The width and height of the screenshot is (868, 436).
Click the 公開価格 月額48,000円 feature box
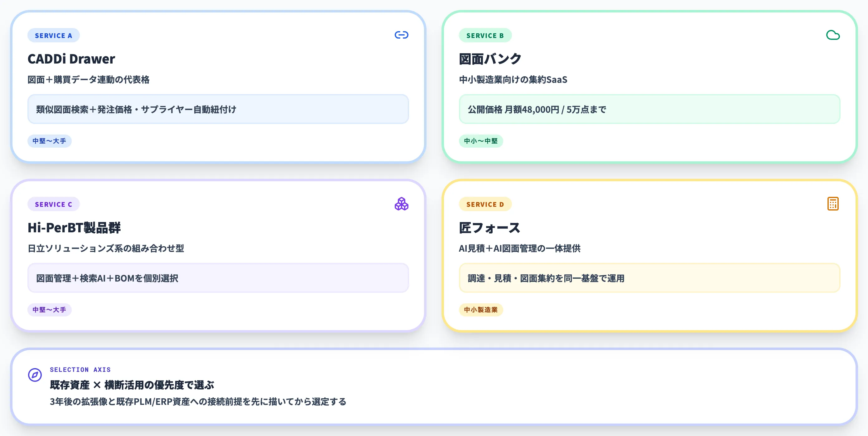coord(649,109)
